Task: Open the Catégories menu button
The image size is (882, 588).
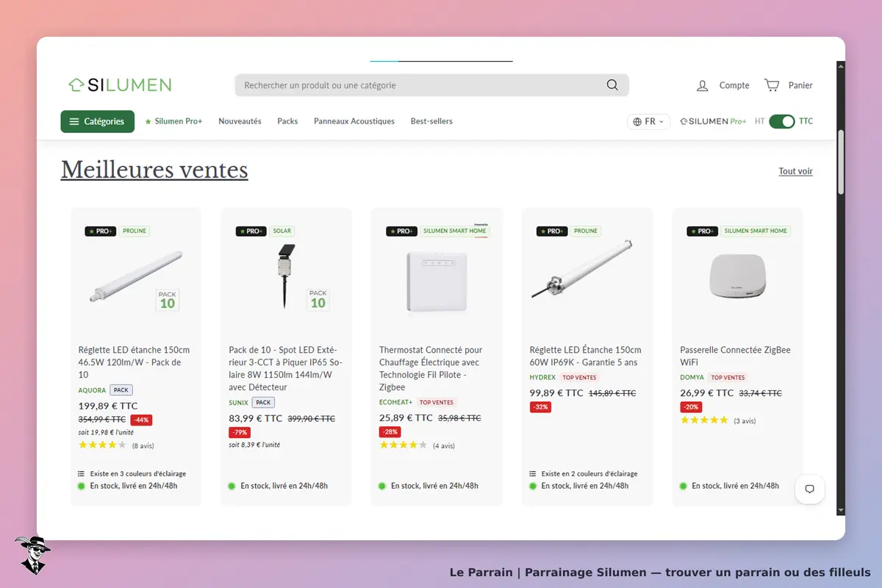Action: pyautogui.click(x=98, y=121)
